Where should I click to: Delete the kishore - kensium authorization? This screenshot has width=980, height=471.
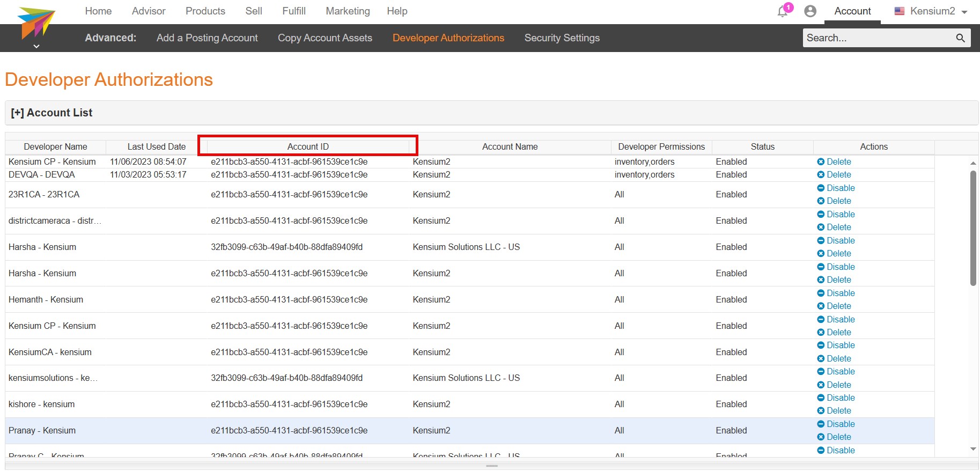[x=834, y=411]
